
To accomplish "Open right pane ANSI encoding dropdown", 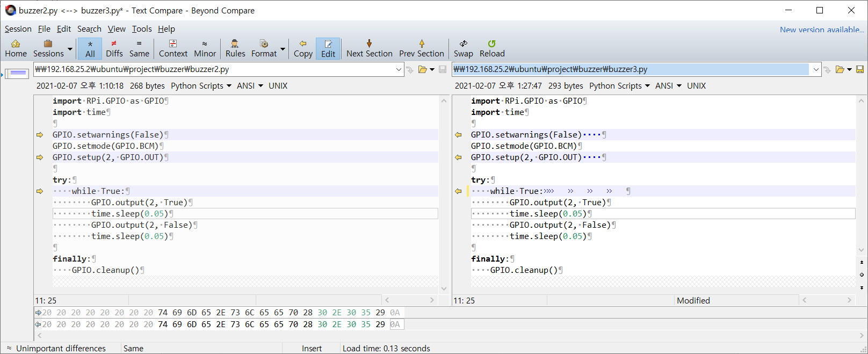I will (668, 86).
